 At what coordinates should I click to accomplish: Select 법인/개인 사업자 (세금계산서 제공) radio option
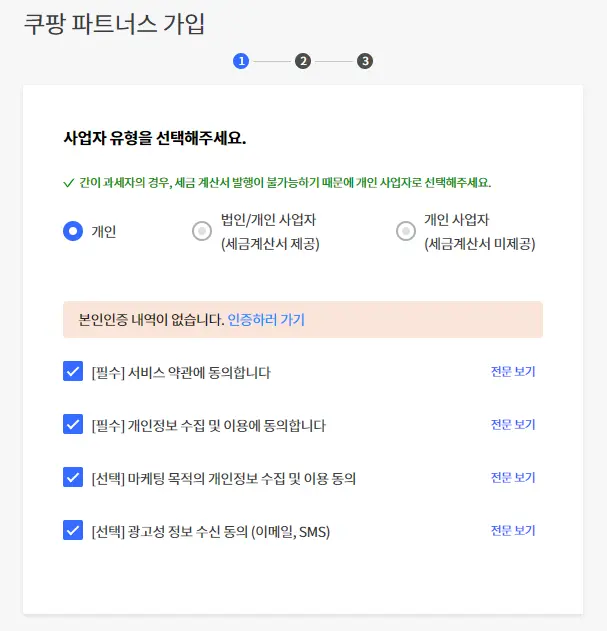point(202,231)
